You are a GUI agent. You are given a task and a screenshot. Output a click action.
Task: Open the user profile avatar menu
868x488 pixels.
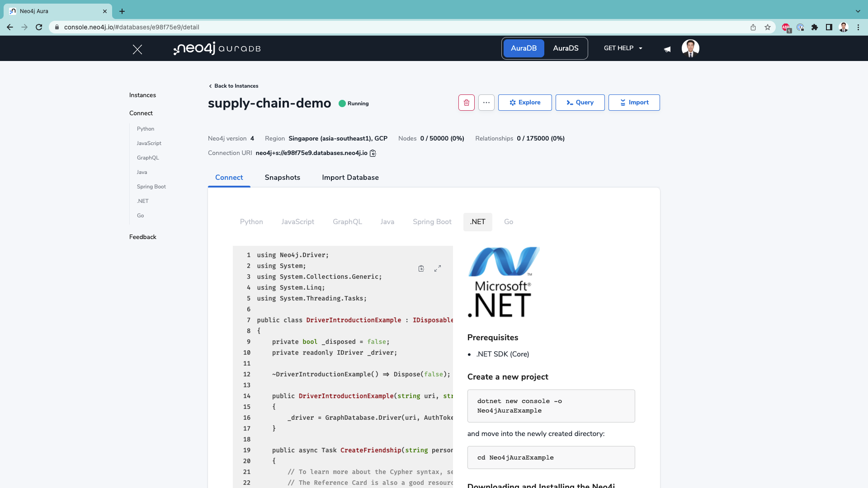coord(690,48)
